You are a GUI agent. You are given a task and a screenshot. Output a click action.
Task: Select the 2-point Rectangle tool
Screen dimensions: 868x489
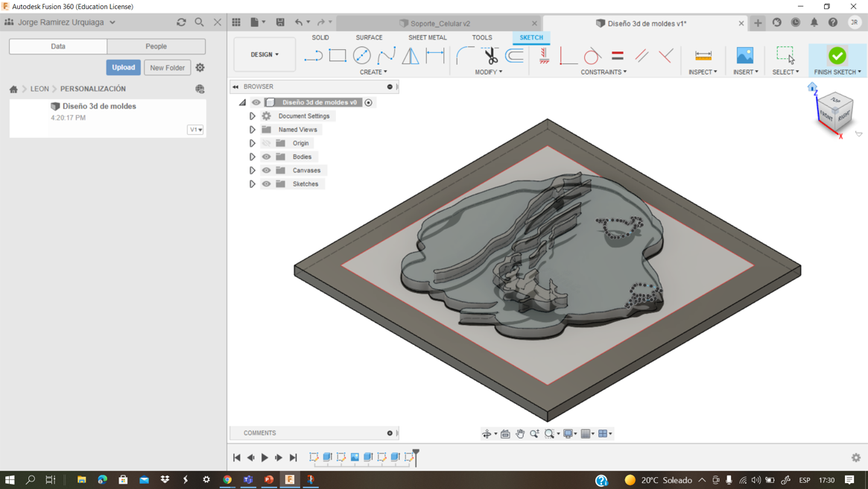point(338,56)
